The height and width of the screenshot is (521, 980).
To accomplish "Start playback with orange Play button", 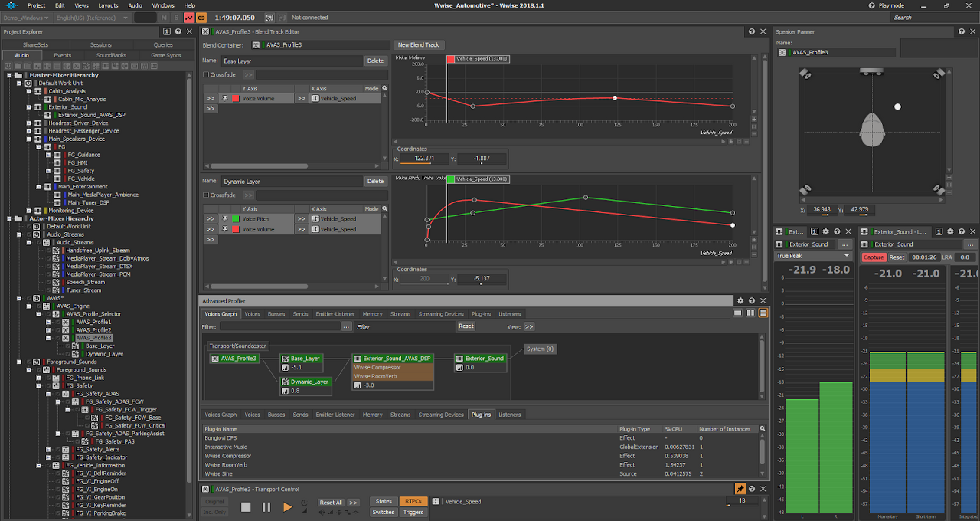I will pyautogui.click(x=287, y=506).
